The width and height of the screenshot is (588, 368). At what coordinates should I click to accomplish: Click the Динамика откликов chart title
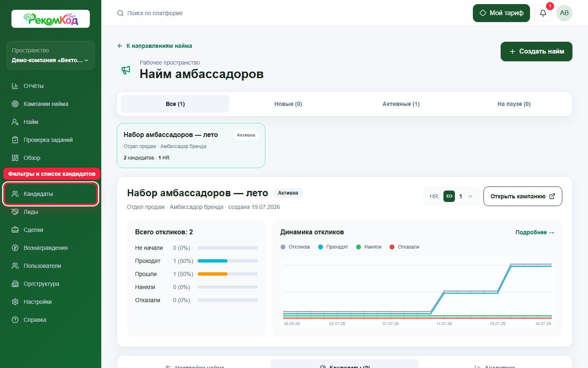pos(312,232)
